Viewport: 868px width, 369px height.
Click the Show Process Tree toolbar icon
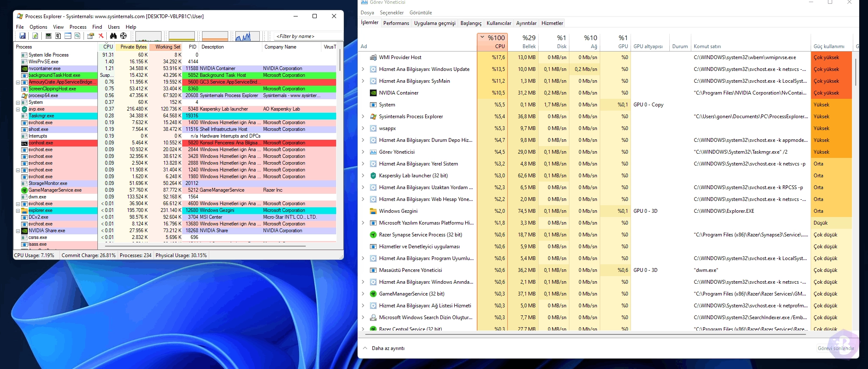tap(58, 36)
